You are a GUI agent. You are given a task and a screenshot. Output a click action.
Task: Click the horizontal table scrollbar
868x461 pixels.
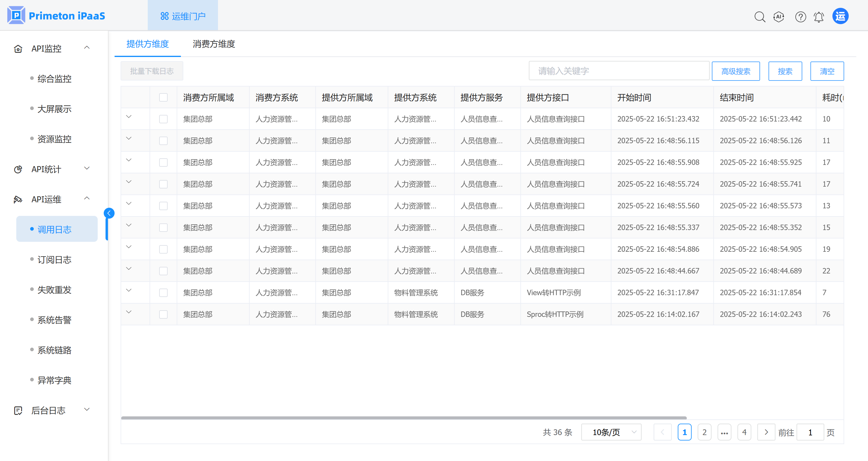pos(404,418)
